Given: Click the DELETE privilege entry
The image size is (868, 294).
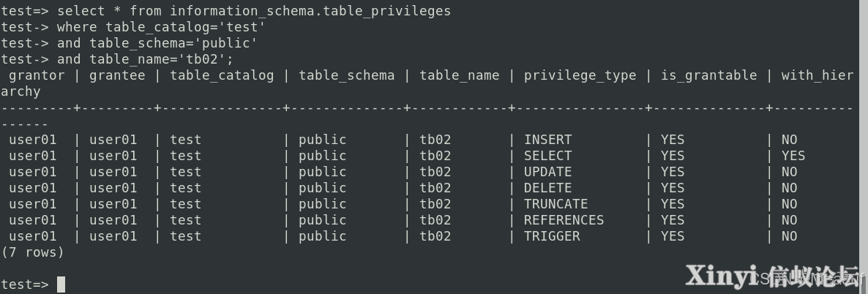Looking at the screenshot, I should 548,188.
